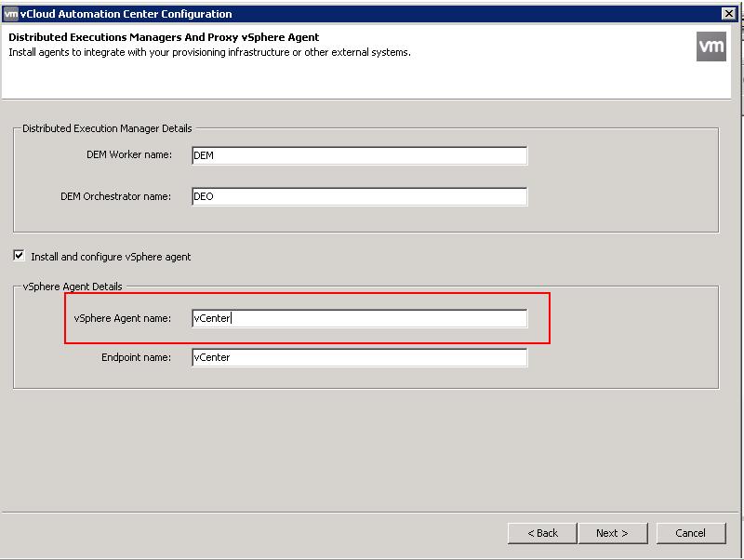Focus the DEM Worker name field
The height and width of the screenshot is (560, 744).
[x=359, y=155]
